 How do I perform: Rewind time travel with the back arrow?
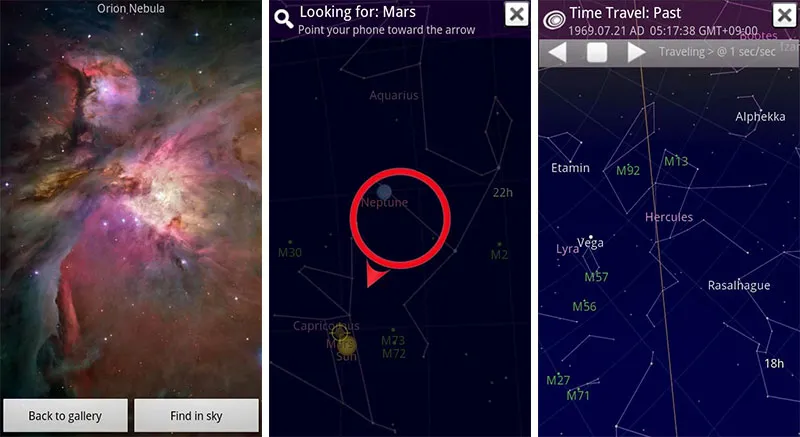(x=557, y=52)
